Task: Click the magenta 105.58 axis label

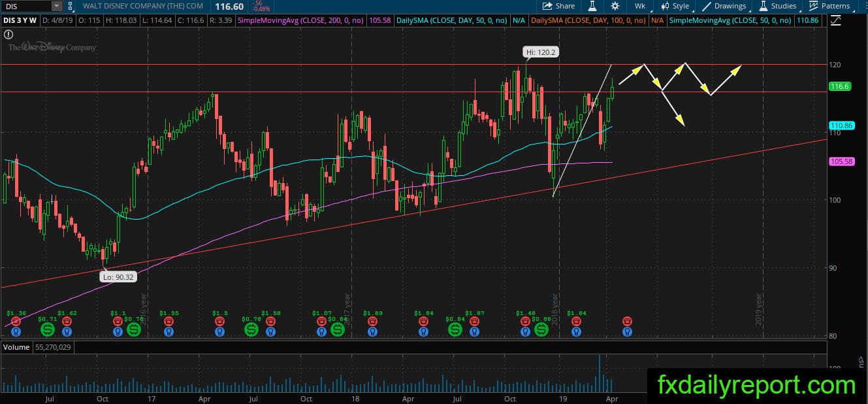Action: point(841,161)
